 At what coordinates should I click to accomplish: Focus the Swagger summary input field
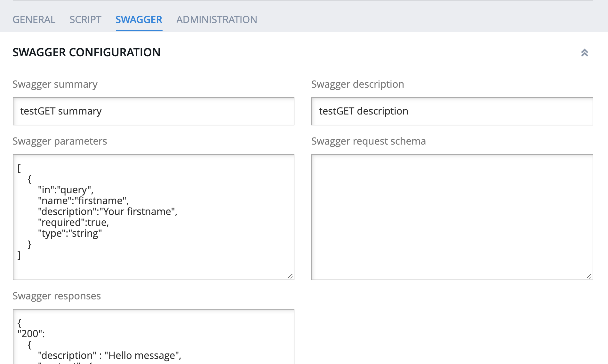click(154, 111)
